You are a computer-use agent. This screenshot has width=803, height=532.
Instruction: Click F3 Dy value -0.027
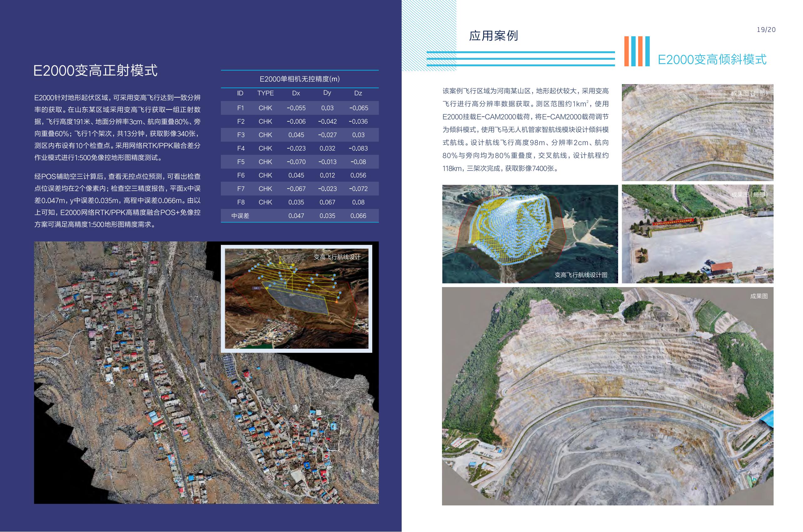pos(328,135)
